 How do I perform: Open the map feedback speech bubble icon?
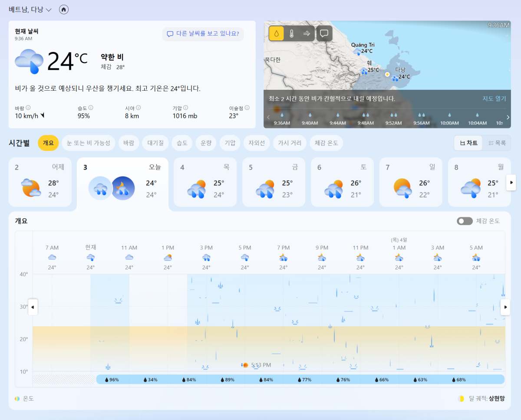324,33
